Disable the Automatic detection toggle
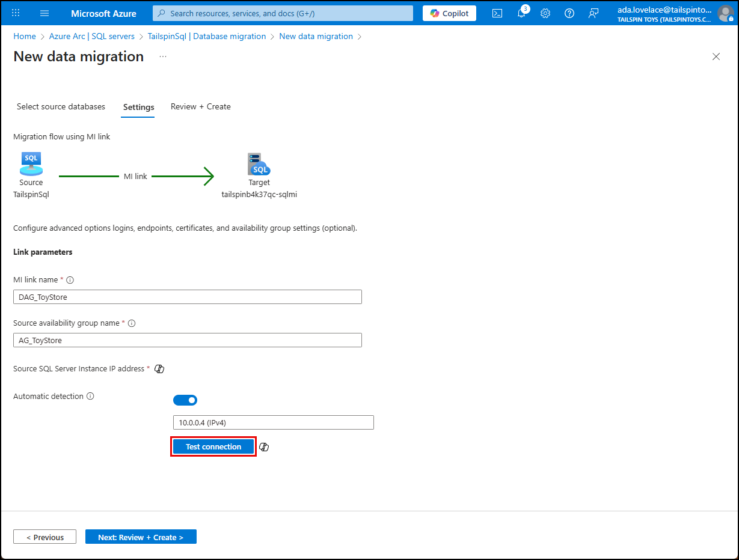This screenshot has height=560, width=739. tap(185, 400)
